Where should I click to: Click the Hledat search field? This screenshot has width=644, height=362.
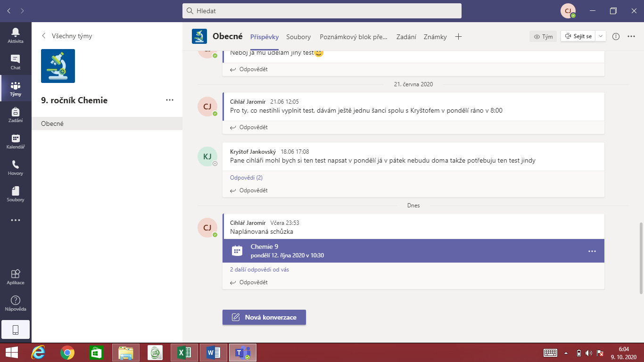tap(322, 10)
